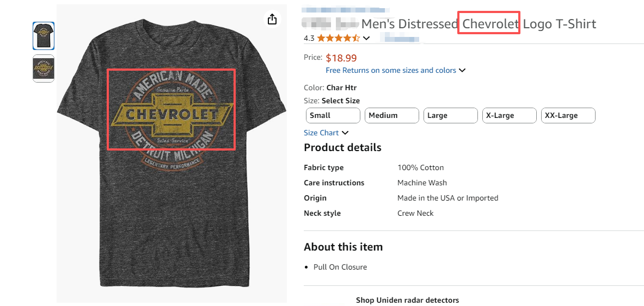Click the main Chevrolet T-shirt image
The width and height of the screenshot is (644, 306).
tap(171, 163)
